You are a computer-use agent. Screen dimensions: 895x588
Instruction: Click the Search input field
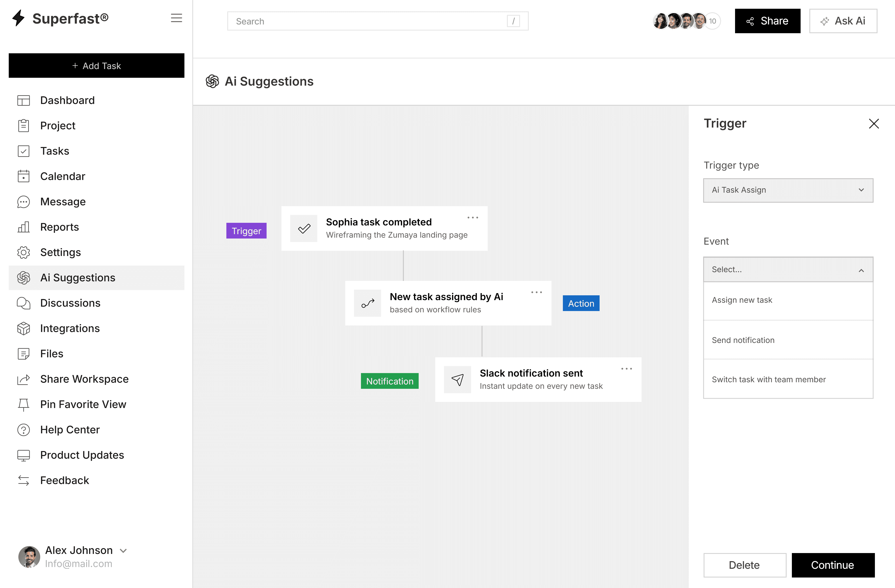tap(369, 21)
